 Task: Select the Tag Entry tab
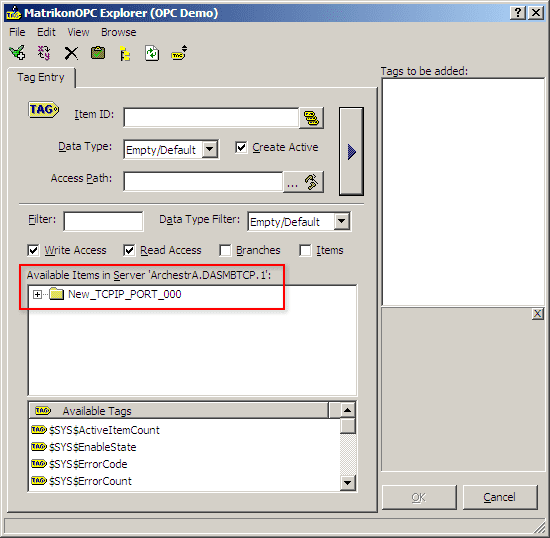41,77
